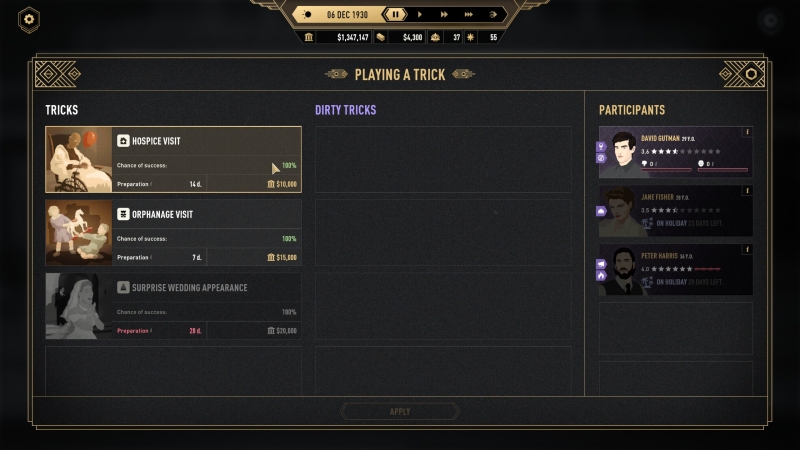
Task: Click the date sun icon
Action: [306, 14]
